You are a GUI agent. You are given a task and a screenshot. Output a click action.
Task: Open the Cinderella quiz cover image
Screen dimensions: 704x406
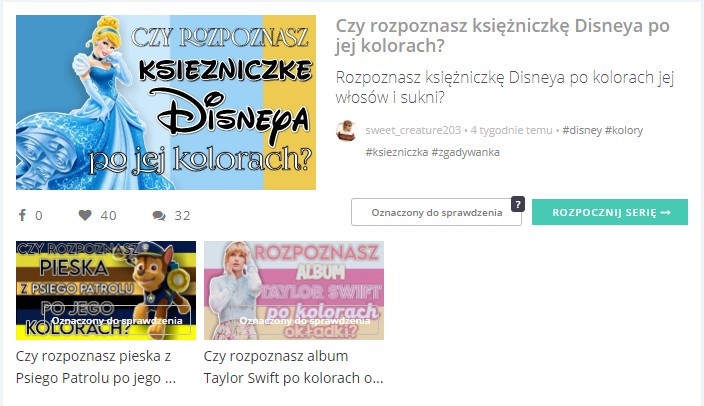click(166, 102)
